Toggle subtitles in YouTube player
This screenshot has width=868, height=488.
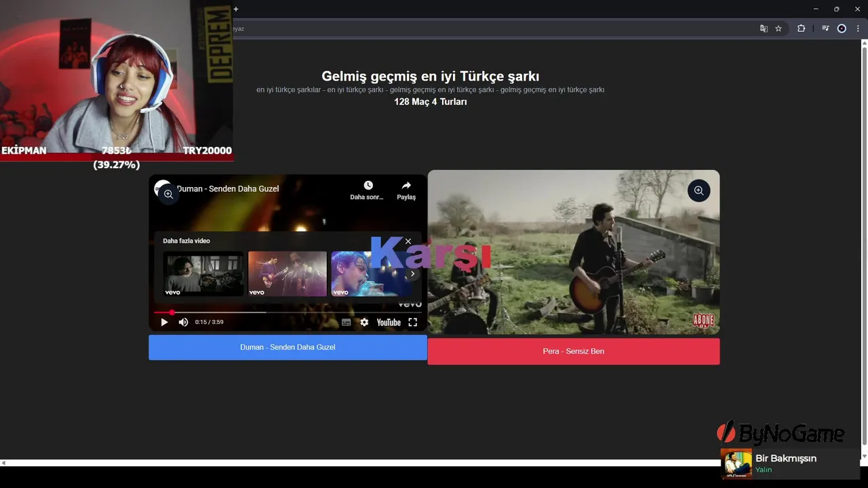click(x=347, y=323)
